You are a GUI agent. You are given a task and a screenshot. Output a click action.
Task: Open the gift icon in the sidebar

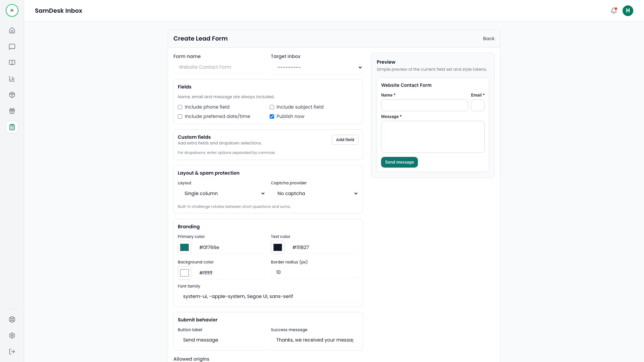(12, 111)
